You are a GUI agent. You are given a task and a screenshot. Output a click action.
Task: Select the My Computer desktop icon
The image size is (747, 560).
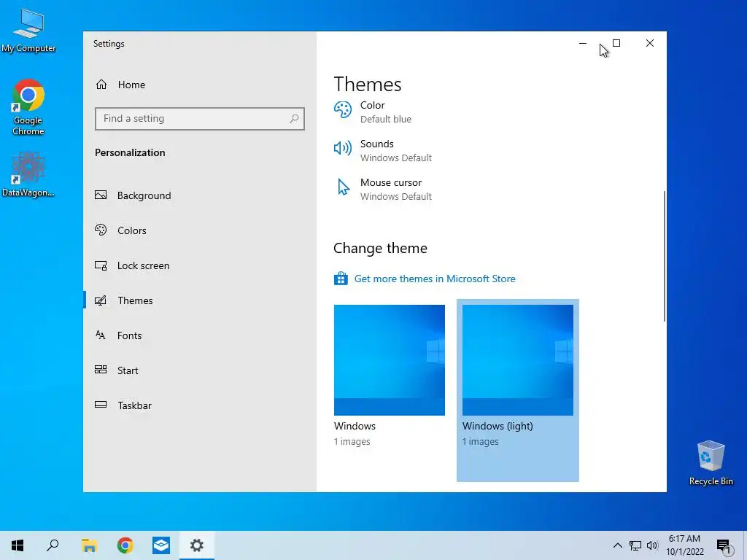tap(28, 31)
